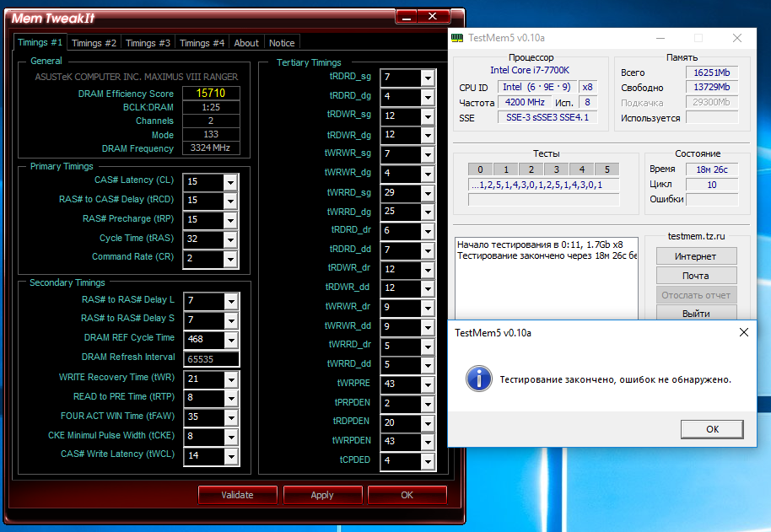Expand the tWRRD_dd dropdown
The height and width of the screenshot is (532, 771).
point(428,365)
